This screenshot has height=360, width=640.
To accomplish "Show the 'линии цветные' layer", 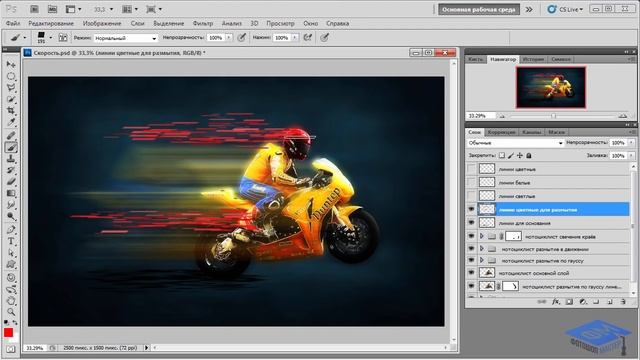I will (x=471, y=169).
